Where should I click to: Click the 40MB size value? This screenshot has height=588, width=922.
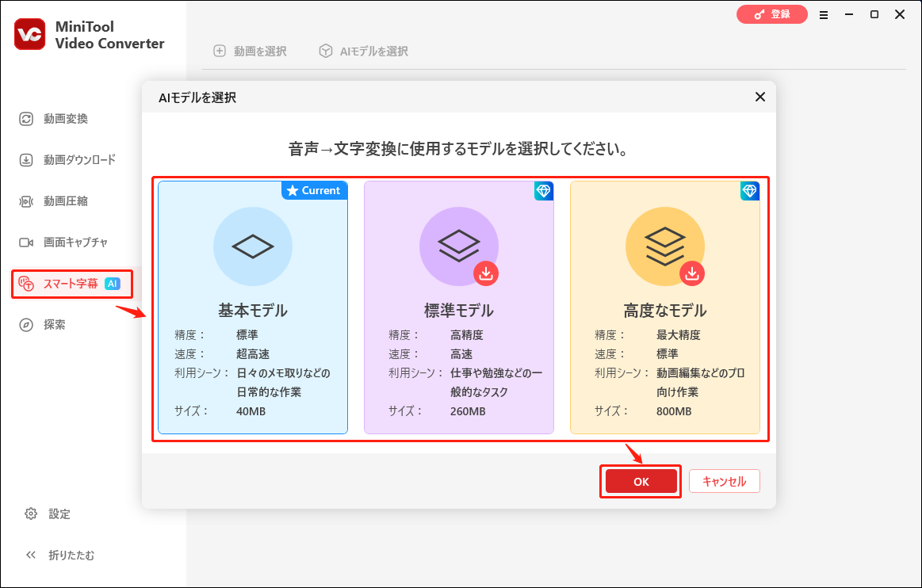tap(251, 411)
